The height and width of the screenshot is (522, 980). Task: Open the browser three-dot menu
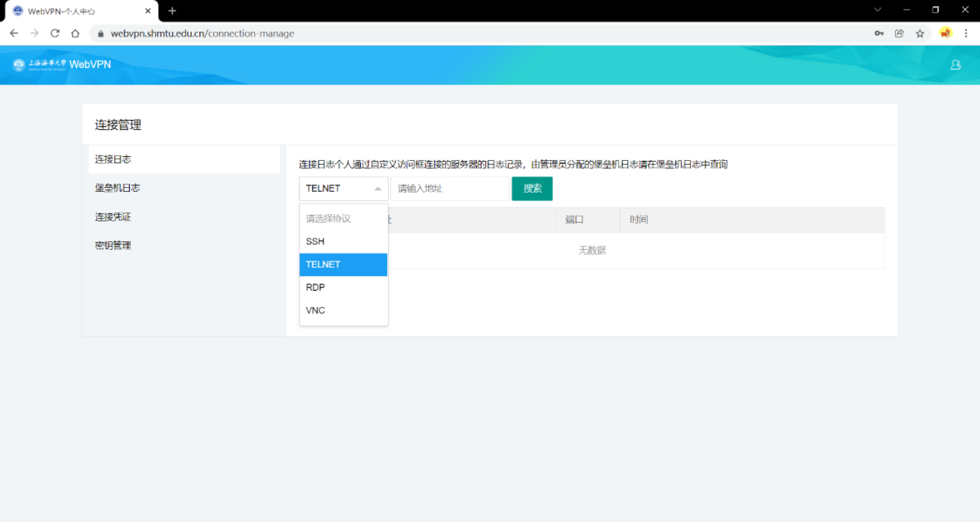pos(967,33)
